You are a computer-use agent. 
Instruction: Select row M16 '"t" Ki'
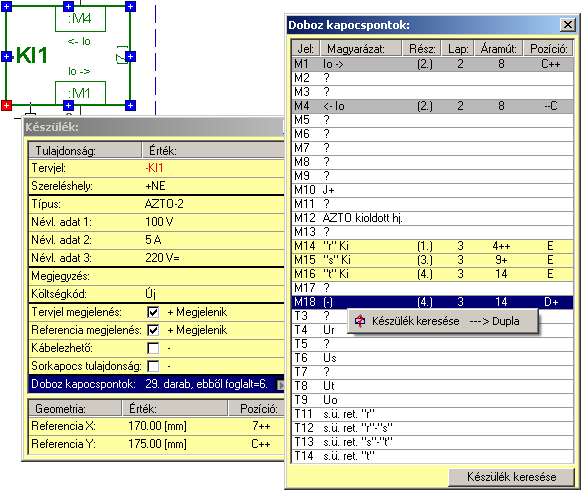click(432, 274)
